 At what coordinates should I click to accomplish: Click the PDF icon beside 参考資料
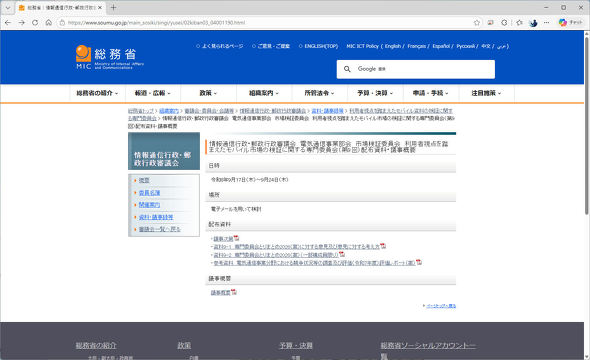[419, 262]
